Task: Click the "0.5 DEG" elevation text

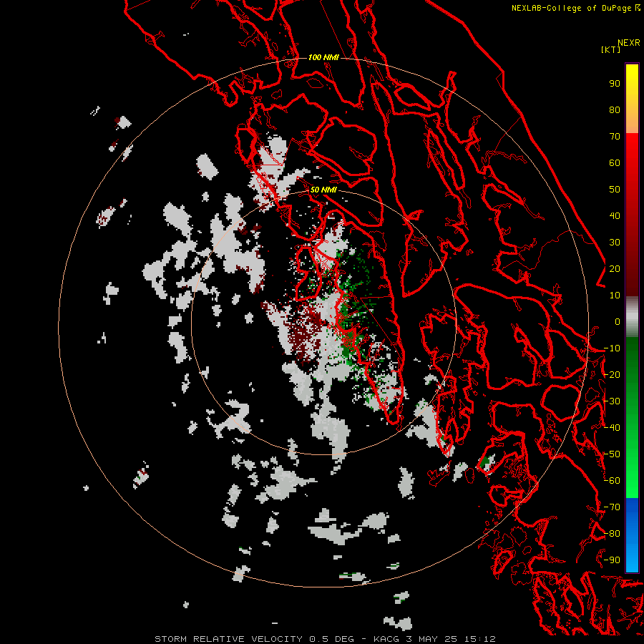Action: click(331, 639)
